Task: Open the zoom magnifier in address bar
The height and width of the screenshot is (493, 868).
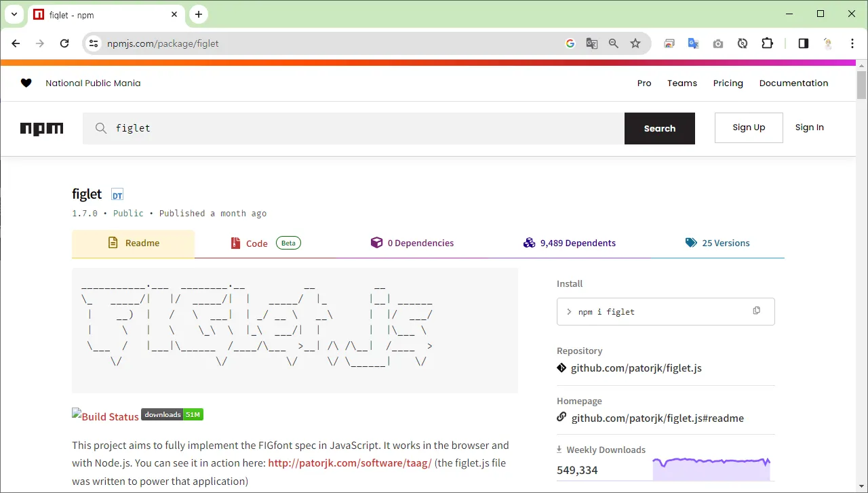Action: pyautogui.click(x=614, y=43)
